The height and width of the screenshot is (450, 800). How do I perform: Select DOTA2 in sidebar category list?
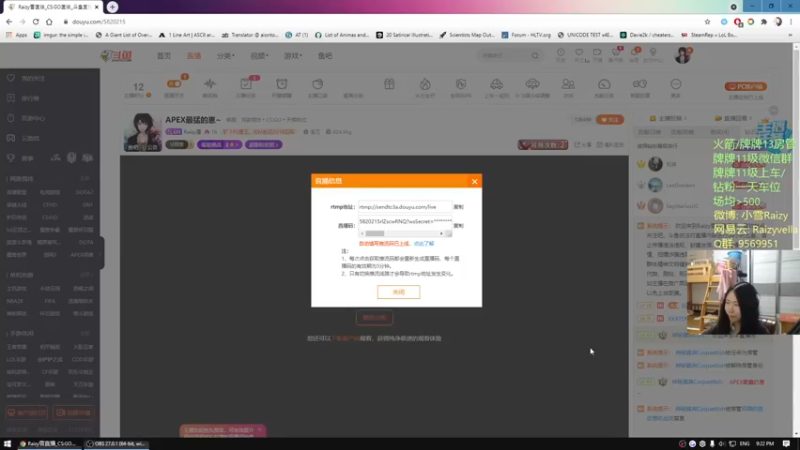pos(84,192)
